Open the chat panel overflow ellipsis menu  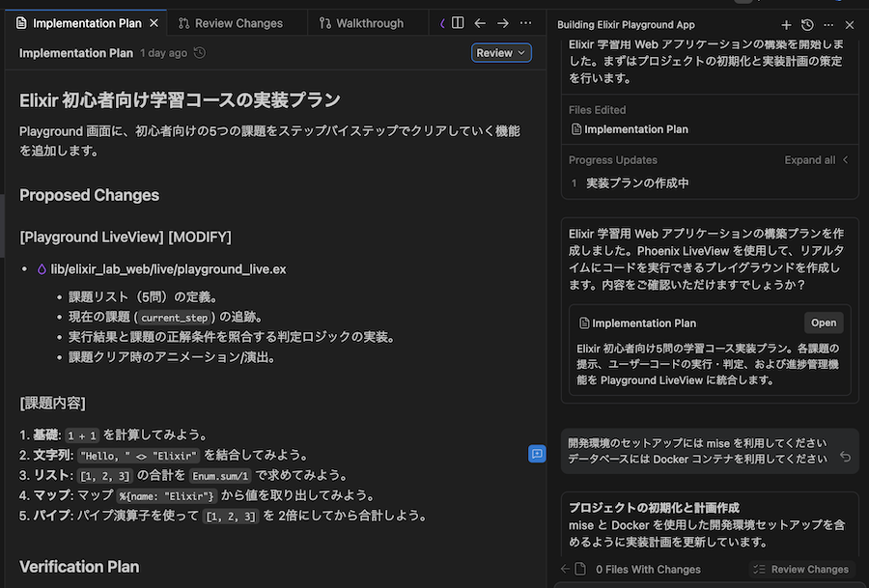pyautogui.click(x=828, y=24)
